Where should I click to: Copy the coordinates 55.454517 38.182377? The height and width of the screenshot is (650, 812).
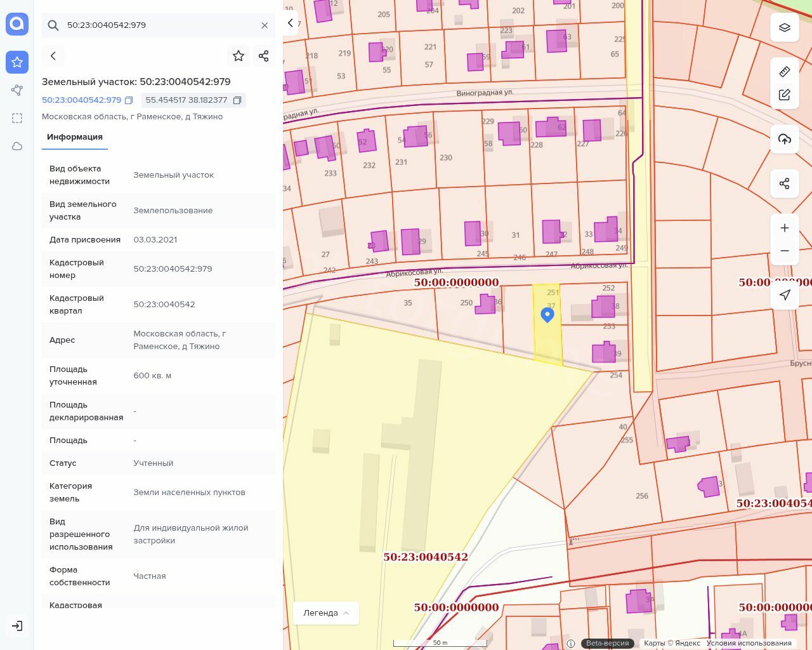[237, 100]
